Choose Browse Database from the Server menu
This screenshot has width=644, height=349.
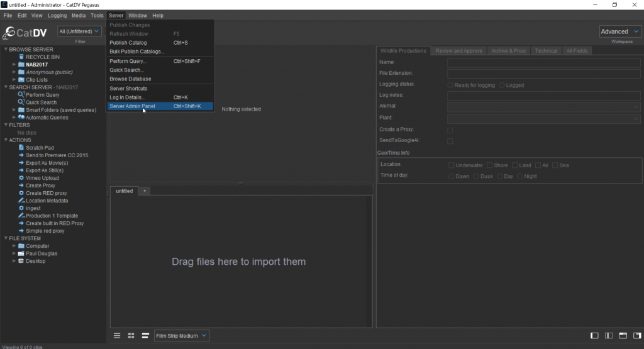pyautogui.click(x=160, y=79)
